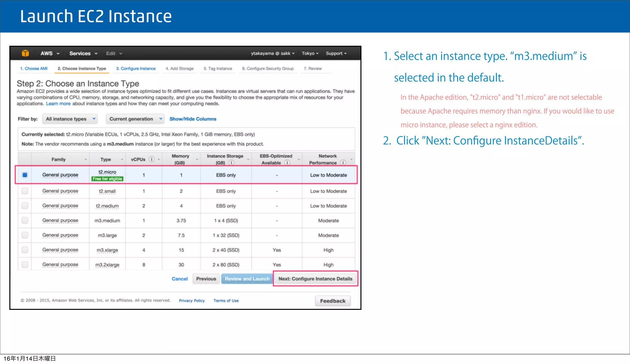Go to 7. Review step
The width and height of the screenshot is (630, 364).
(x=313, y=69)
